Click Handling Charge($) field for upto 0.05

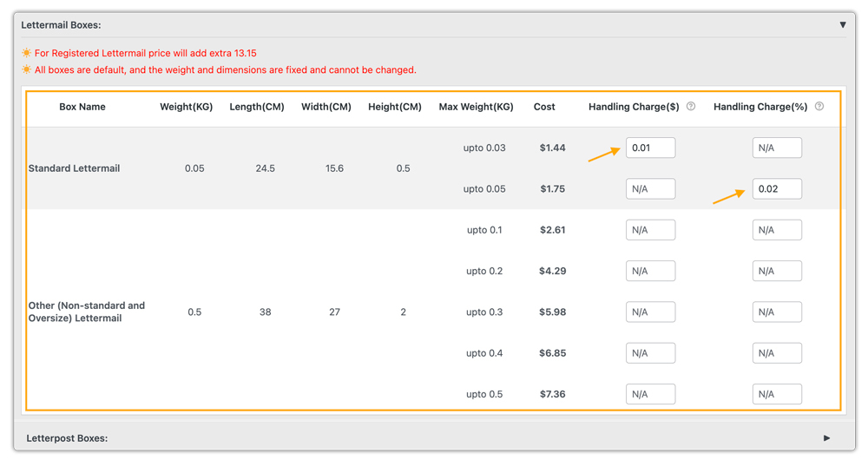[650, 188]
